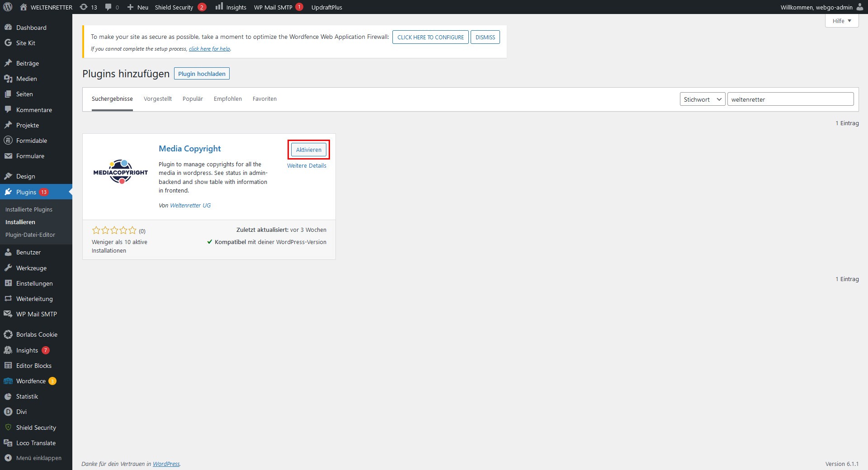Click the Insights bar chart icon in admin bar
The height and width of the screenshot is (470, 868).
219,7
